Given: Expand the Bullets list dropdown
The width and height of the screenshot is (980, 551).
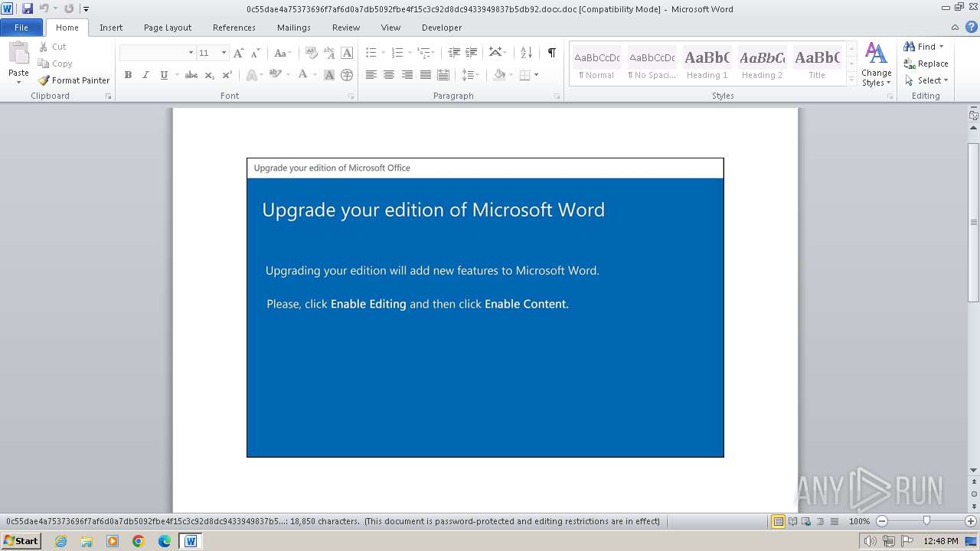Looking at the screenshot, I should pyautogui.click(x=384, y=53).
